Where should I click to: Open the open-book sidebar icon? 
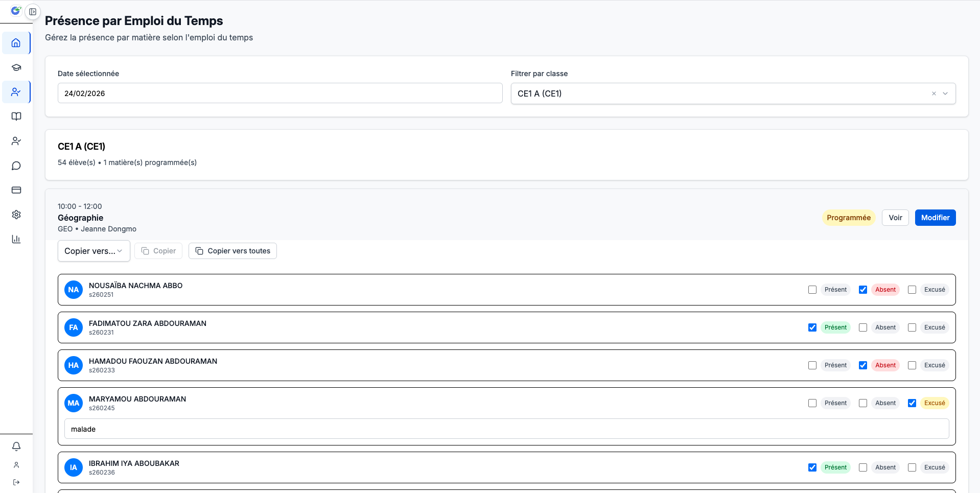[16, 116]
